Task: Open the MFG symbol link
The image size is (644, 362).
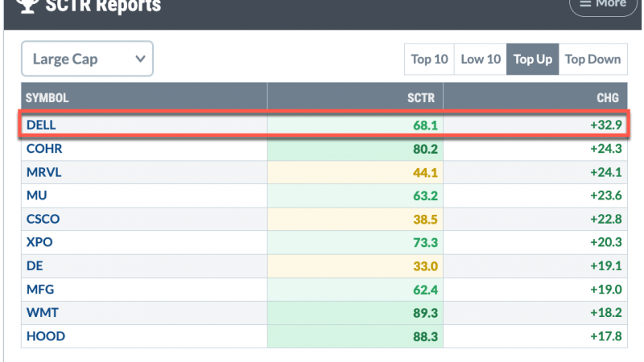Action: pyautogui.click(x=40, y=290)
